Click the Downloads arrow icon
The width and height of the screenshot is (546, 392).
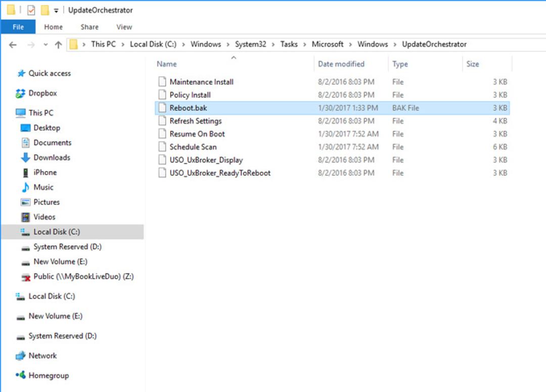click(x=25, y=157)
